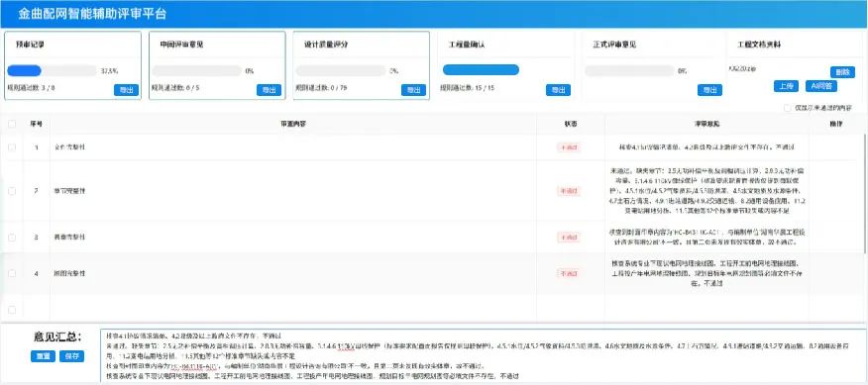This screenshot has width=868, height=385.
Task: Click the review opinion text of row 1
Action: tap(706, 147)
